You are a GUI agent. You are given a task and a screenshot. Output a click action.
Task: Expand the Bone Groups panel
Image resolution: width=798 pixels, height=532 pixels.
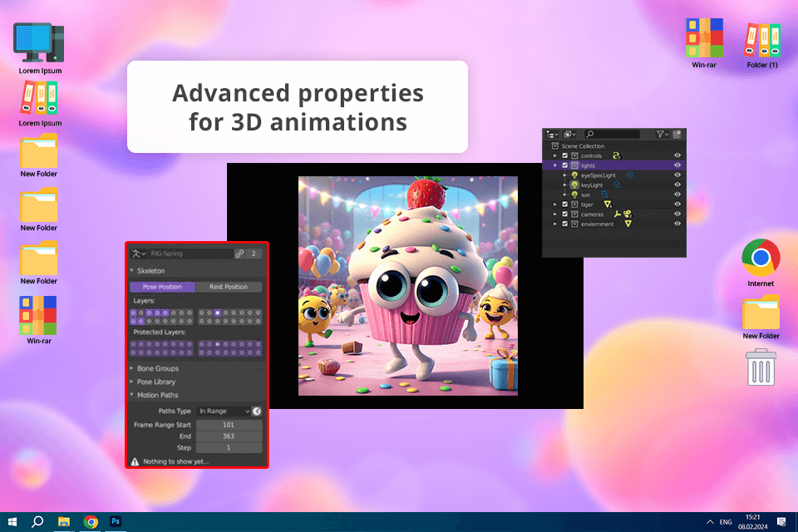point(157,368)
